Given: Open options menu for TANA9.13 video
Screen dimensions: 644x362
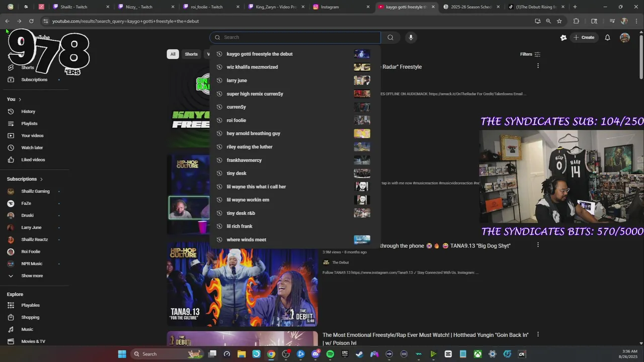Looking at the screenshot, I should click(538, 245).
